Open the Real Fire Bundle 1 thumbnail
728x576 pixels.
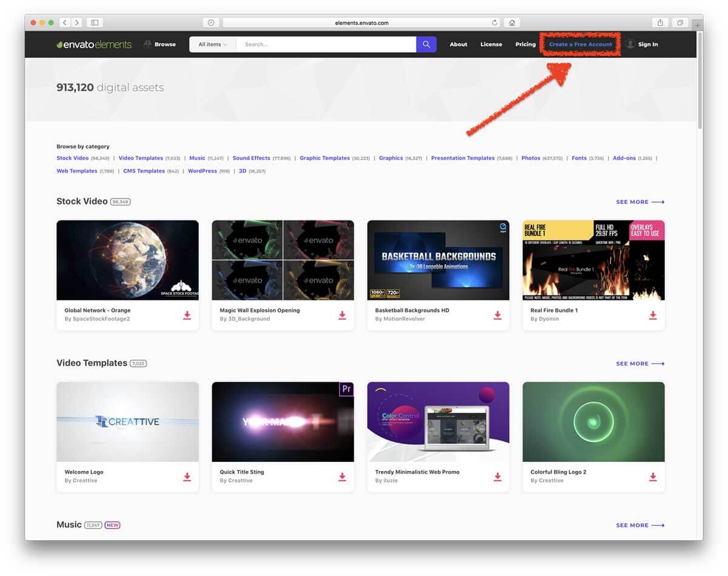tap(593, 260)
